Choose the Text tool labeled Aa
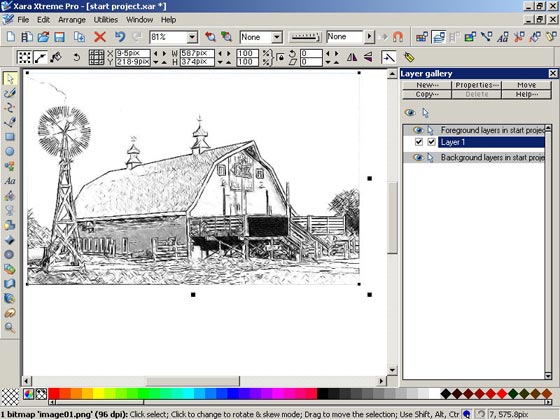This screenshot has height=420, width=560. click(x=10, y=181)
